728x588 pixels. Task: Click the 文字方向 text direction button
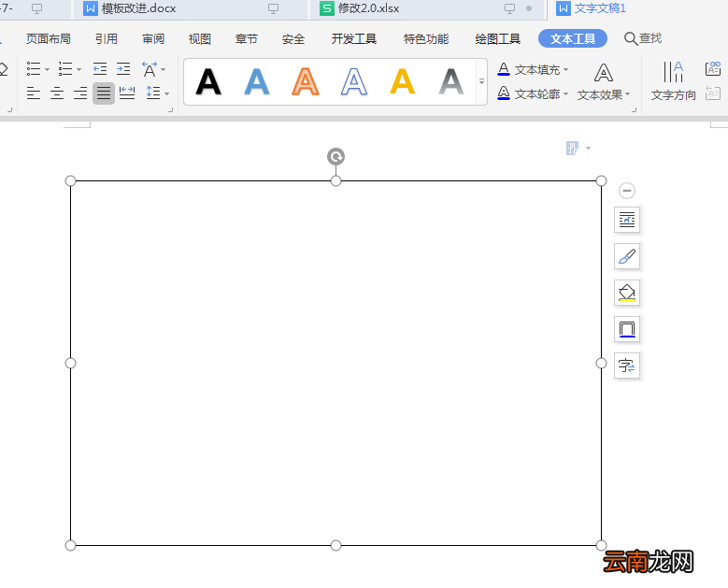pyautogui.click(x=673, y=81)
